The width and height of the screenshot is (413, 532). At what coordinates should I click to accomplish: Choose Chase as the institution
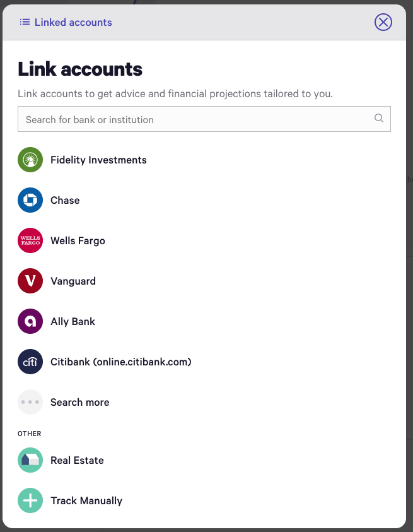(65, 200)
